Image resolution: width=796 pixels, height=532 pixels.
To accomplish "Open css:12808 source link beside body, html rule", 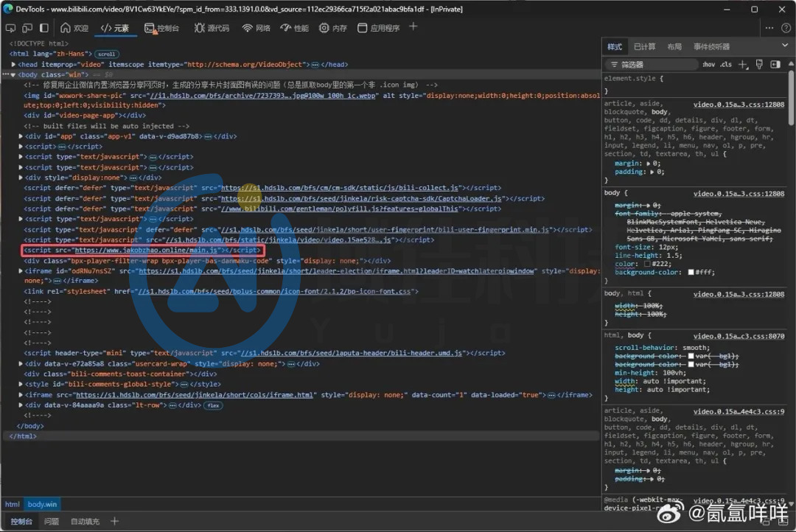I will (x=739, y=294).
